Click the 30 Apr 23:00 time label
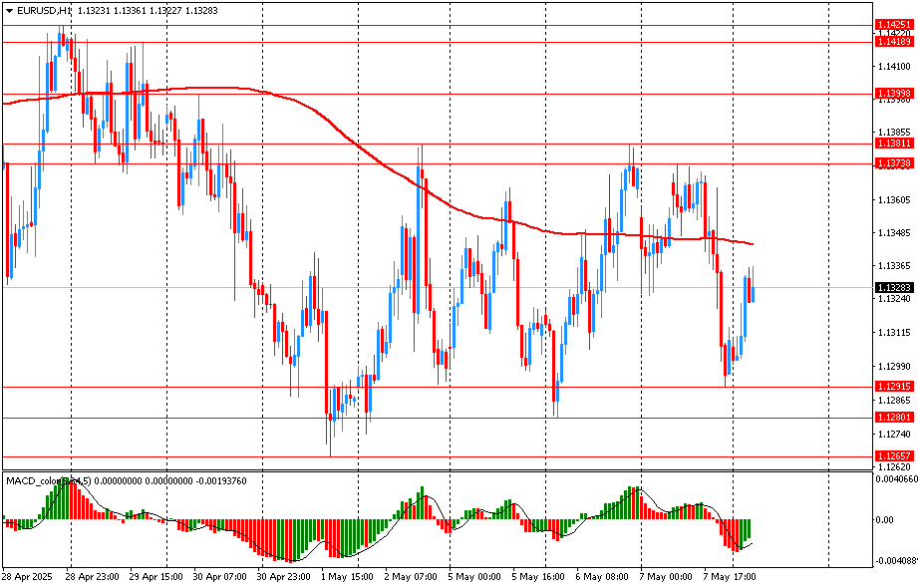 [283, 577]
